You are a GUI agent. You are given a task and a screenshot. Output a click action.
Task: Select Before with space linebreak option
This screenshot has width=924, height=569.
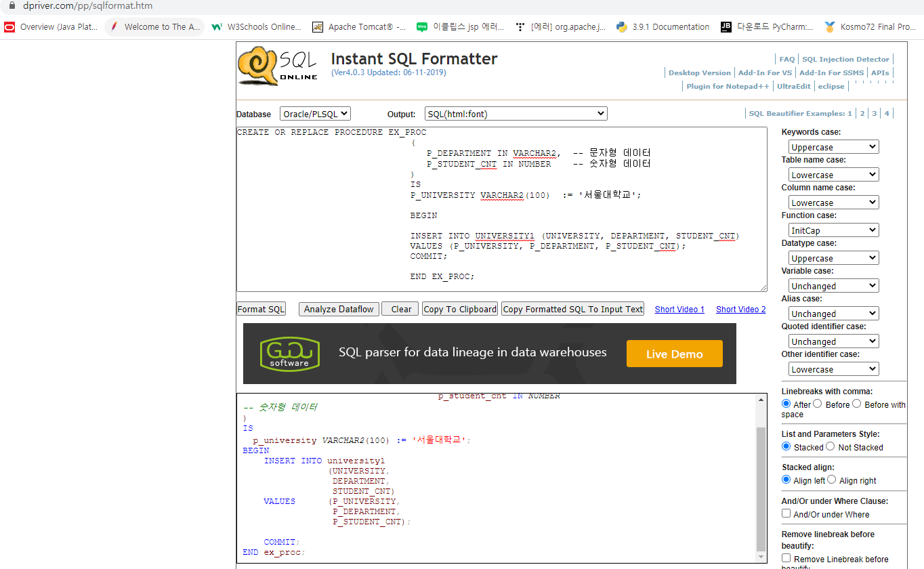pos(857,404)
